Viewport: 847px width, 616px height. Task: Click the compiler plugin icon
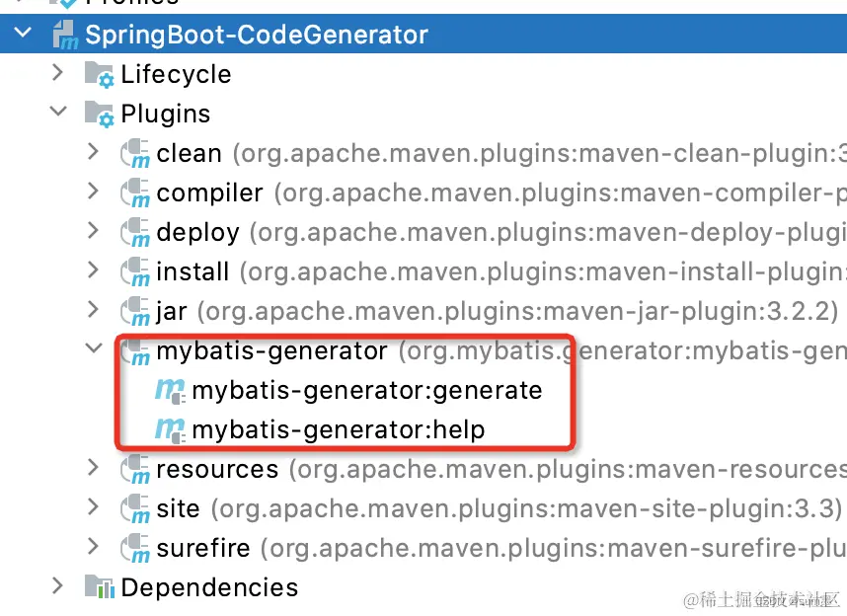click(136, 192)
